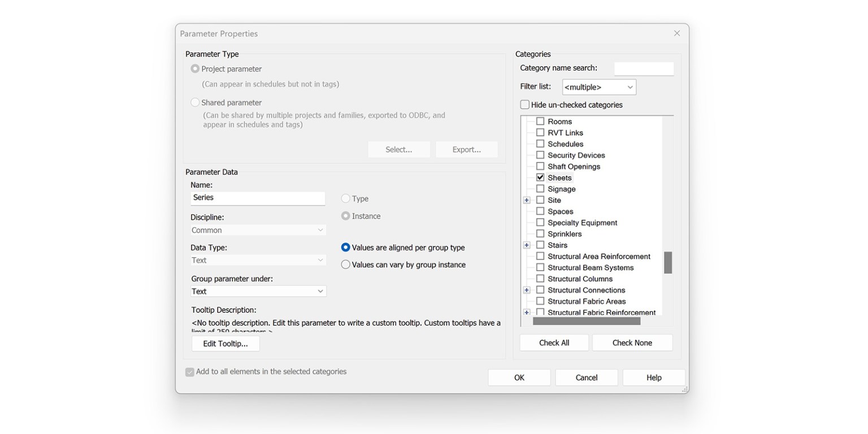Uncheck the Sheets category
868x434 pixels.
coord(540,177)
